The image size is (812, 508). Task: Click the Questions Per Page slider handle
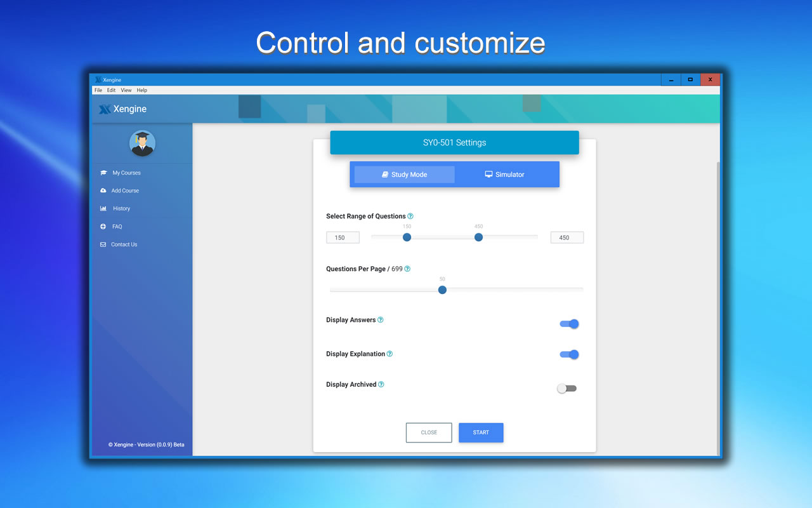tap(442, 290)
